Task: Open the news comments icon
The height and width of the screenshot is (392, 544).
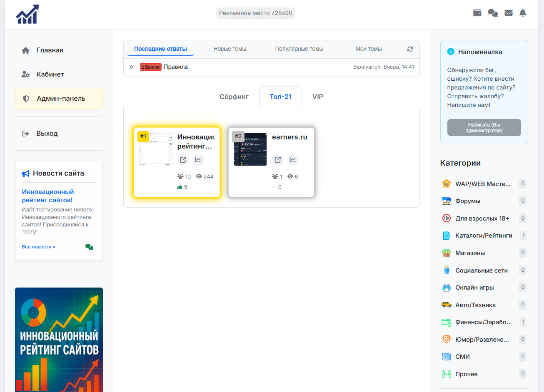Action: coord(89,247)
